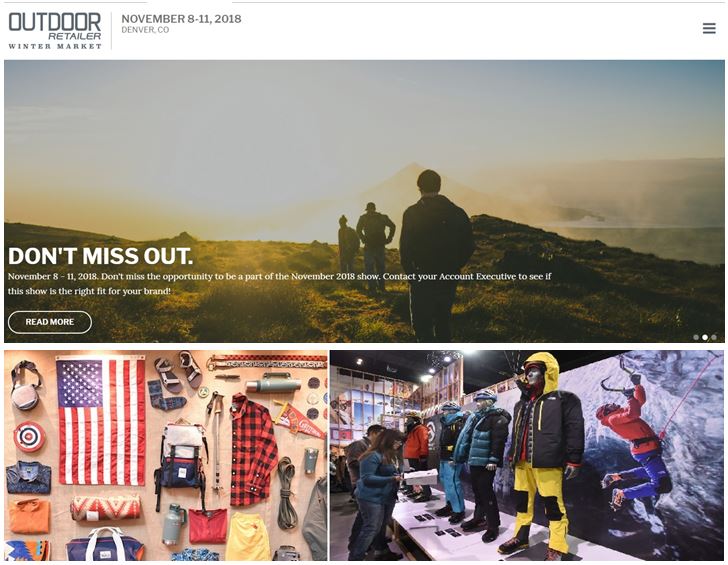Open the hamburger navigation menu
Viewport: 728px width, 565px height.
(x=708, y=28)
